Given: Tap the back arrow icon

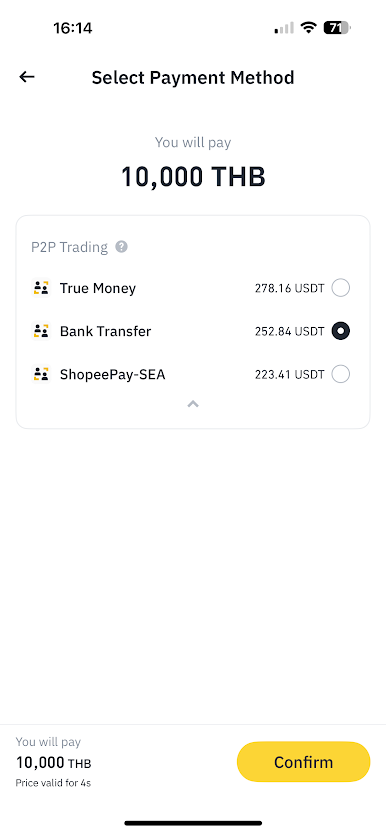Looking at the screenshot, I should tap(27, 77).
